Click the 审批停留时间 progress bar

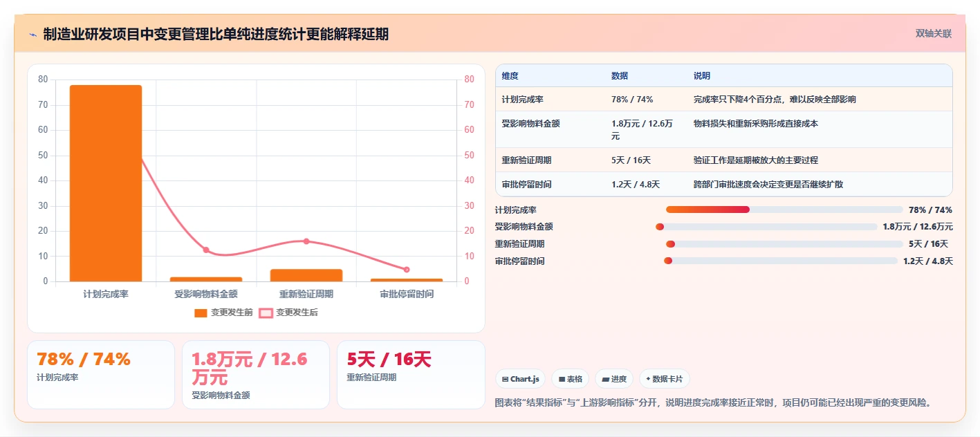coord(781,261)
